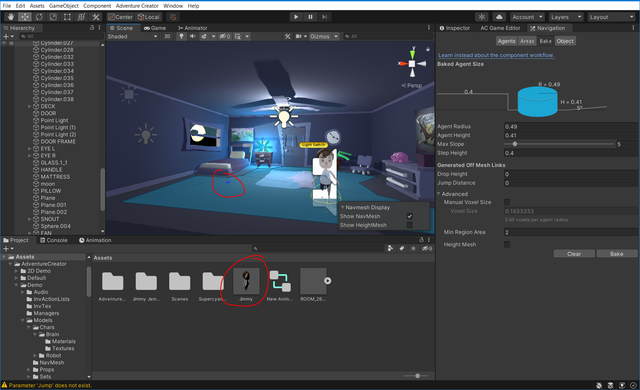The height and width of the screenshot is (390, 640).
Task: Click the Agent Radius field
Action: click(x=571, y=126)
